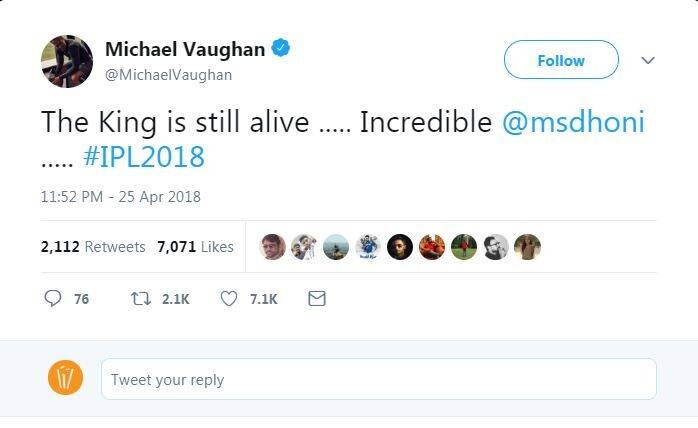
Task: Click the first liker avatar thumbnail
Action: (273, 247)
